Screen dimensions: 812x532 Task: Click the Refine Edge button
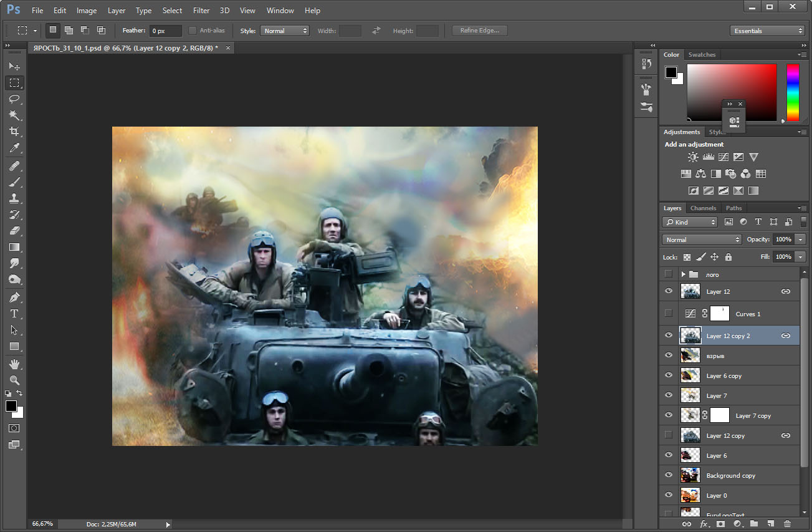coord(479,31)
